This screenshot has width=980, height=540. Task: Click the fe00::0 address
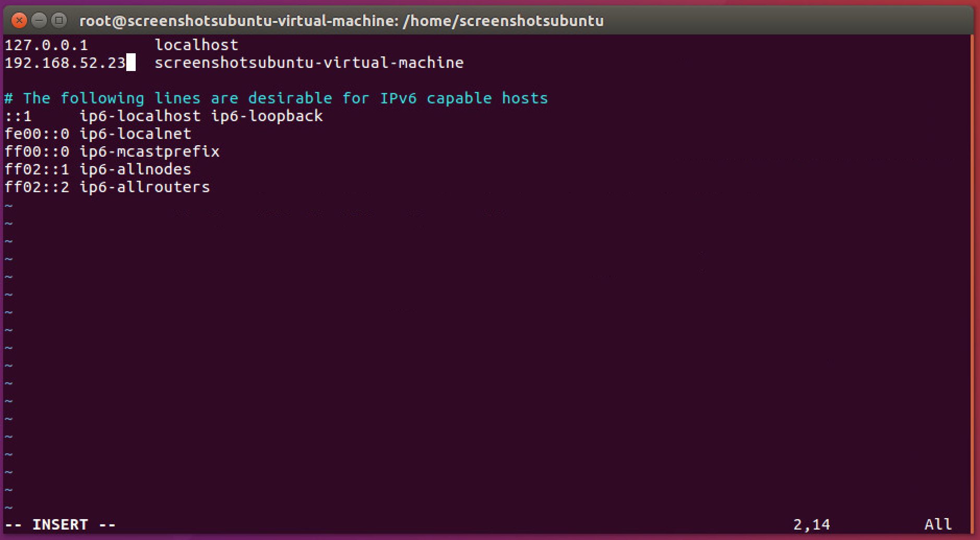[37, 134]
